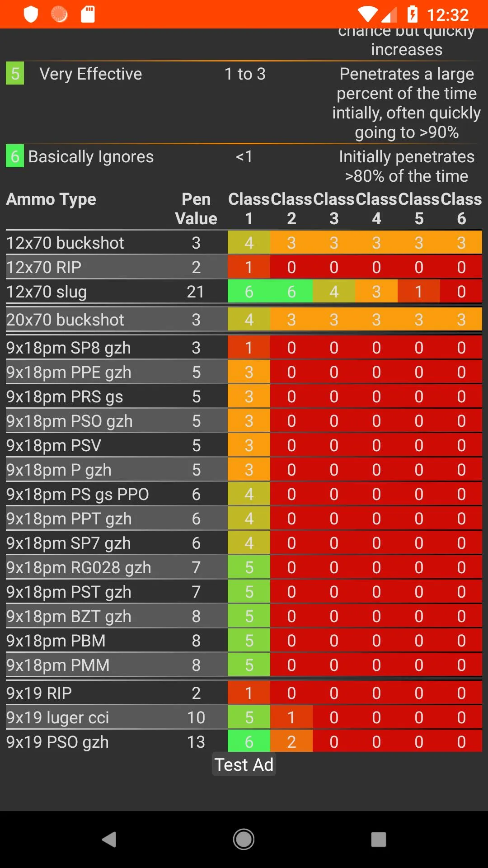The image size is (488, 868).
Task: Tap the 9x18pm PMM ammo entry
Action: point(58,665)
